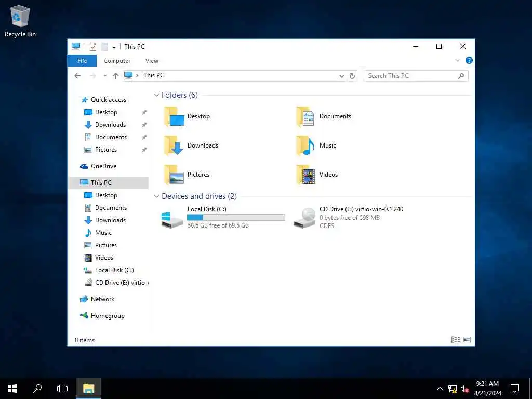Go forward with the right arrow

92,76
